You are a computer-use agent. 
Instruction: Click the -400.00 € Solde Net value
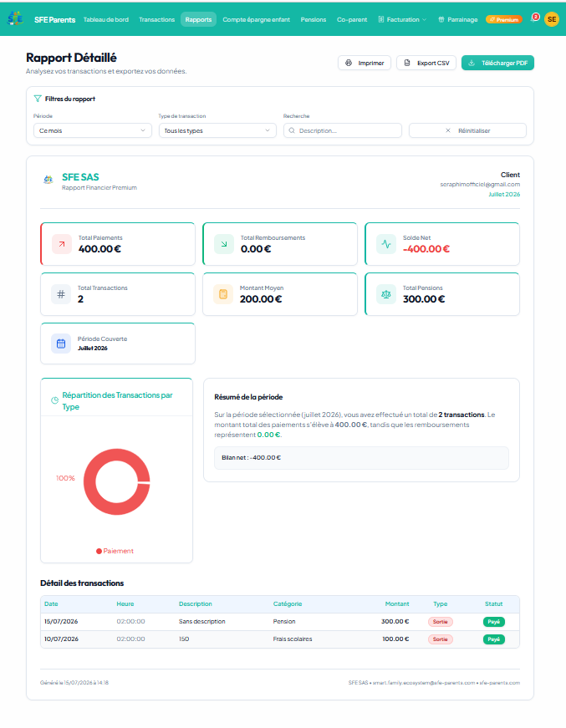(426, 249)
